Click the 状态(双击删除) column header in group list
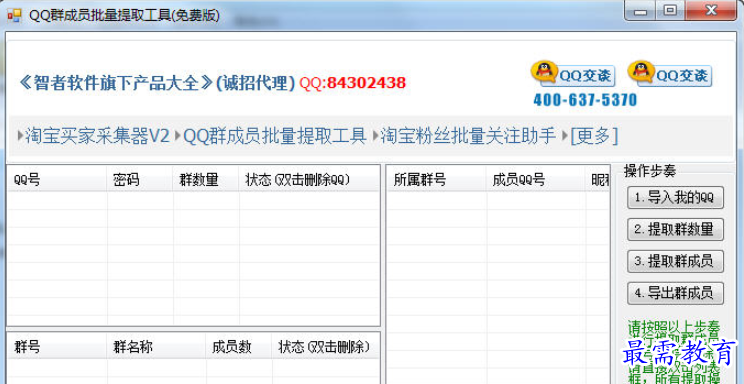The image size is (744, 384). tap(326, 347)
